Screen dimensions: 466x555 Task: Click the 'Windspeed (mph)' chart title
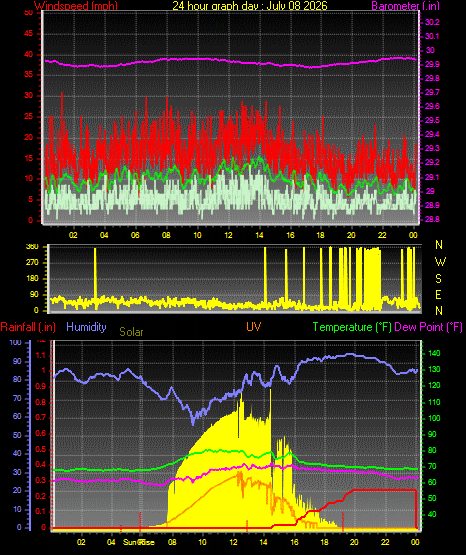click(x=76, y=6)
